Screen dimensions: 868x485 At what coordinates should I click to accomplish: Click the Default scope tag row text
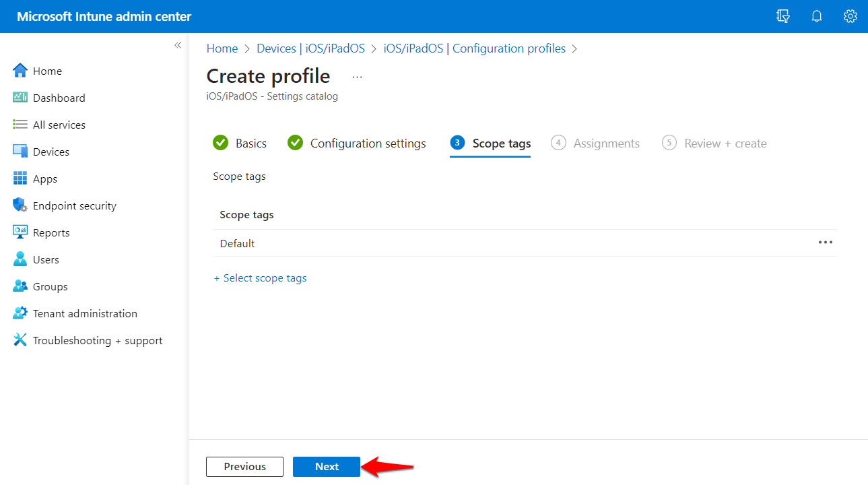[237, 243]
